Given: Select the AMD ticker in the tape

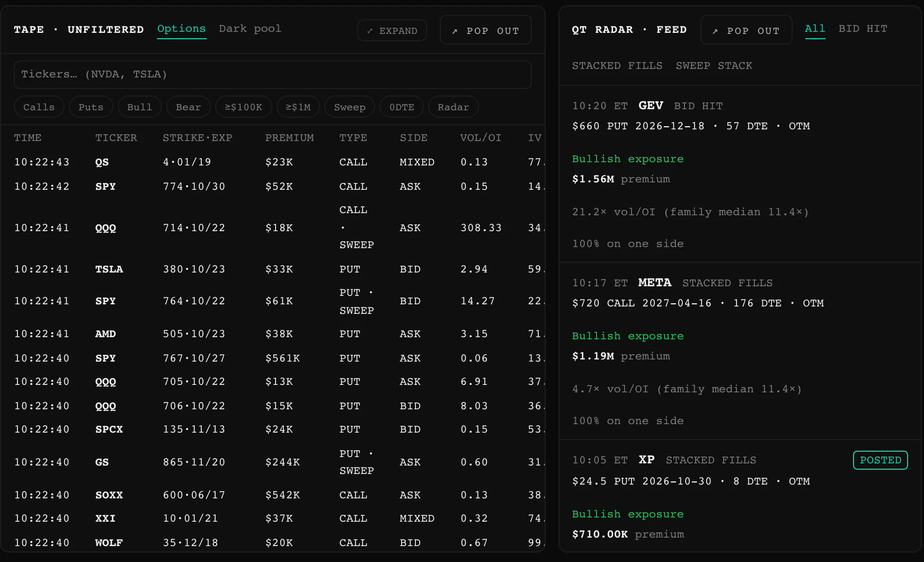Looking at the screenshot, I should 105,334.
